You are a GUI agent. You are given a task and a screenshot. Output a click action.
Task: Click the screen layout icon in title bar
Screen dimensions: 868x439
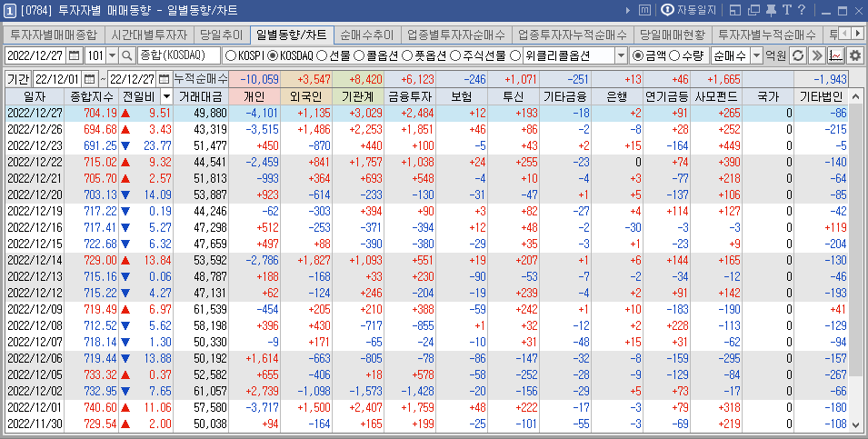(x=734, y=11)
